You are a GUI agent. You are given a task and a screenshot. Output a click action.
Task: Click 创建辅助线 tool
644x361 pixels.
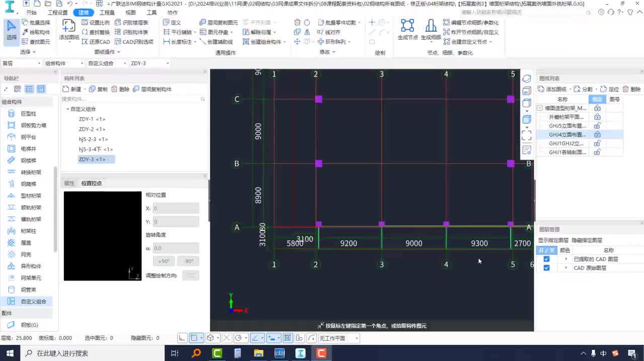(215, 42)
